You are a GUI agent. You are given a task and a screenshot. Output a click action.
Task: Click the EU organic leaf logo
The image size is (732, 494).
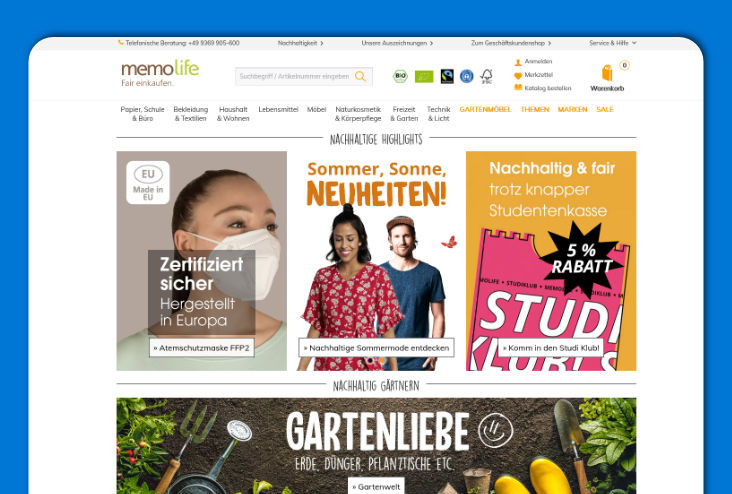click(x=424, y=76)
